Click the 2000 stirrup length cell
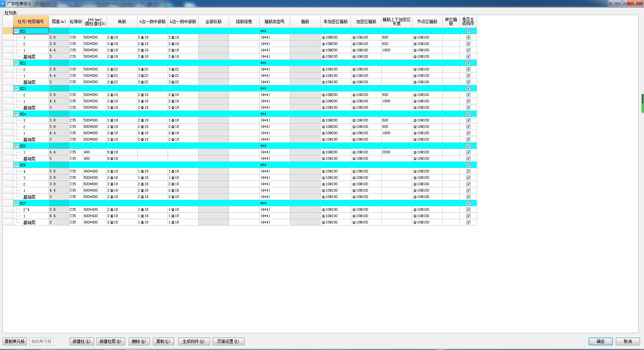 pos(397,152)
